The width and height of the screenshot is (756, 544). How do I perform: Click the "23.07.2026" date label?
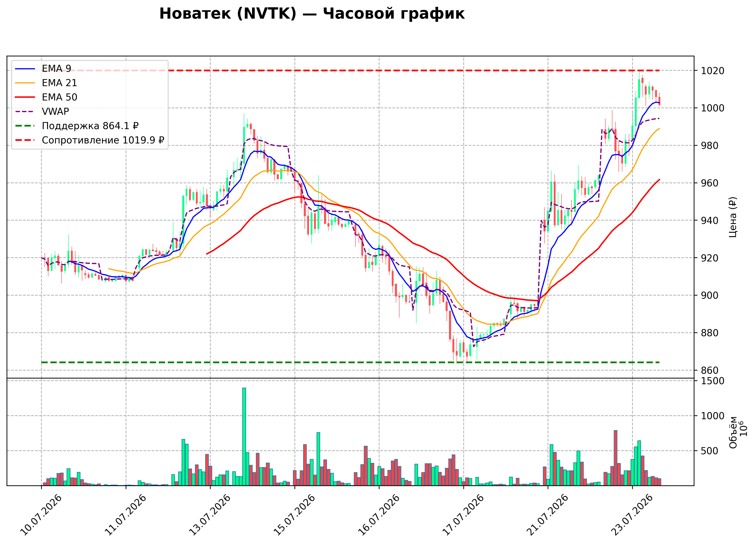click(x=632, y=515)
